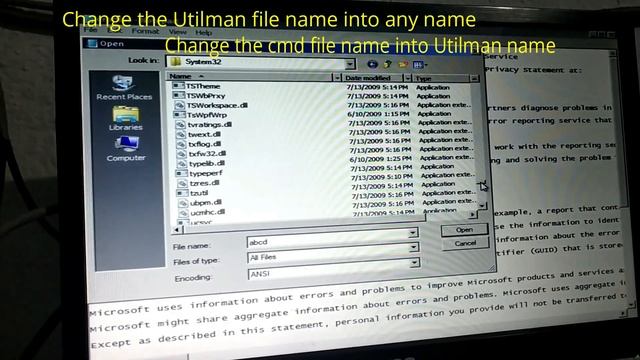Select the tzutil file icon

(x=183, y=193)
